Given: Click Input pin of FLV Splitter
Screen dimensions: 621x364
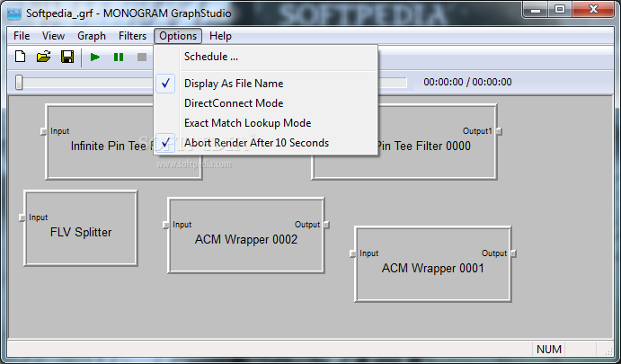Looking at the screenshot, I should click(22, 218).
